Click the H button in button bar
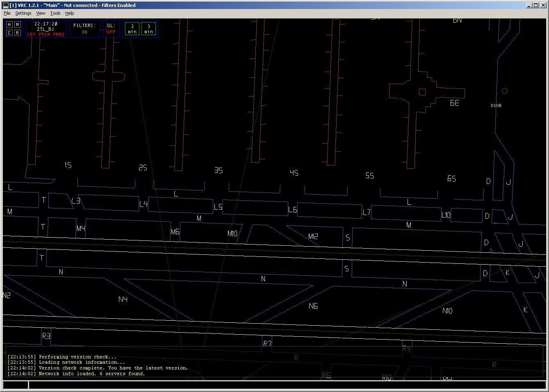The width and height of the screenshot is (549, 392). (9, 25)
